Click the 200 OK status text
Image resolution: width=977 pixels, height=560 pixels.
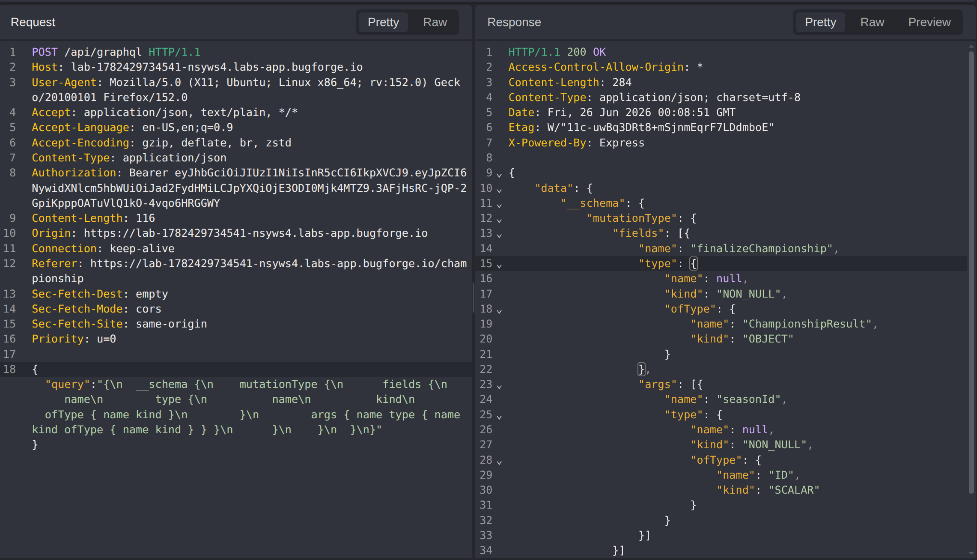[586, 52]
